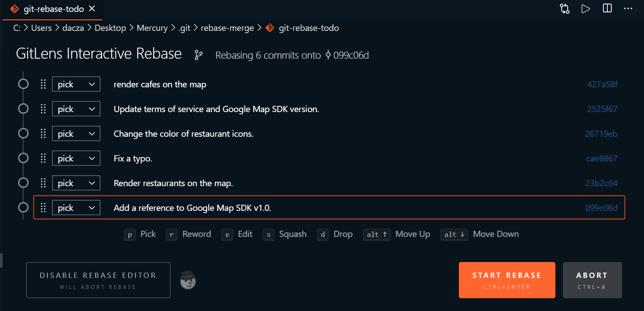Click the run triangle icon in toolbar
Screen dimensions: 644x311
tap(586, 9)
